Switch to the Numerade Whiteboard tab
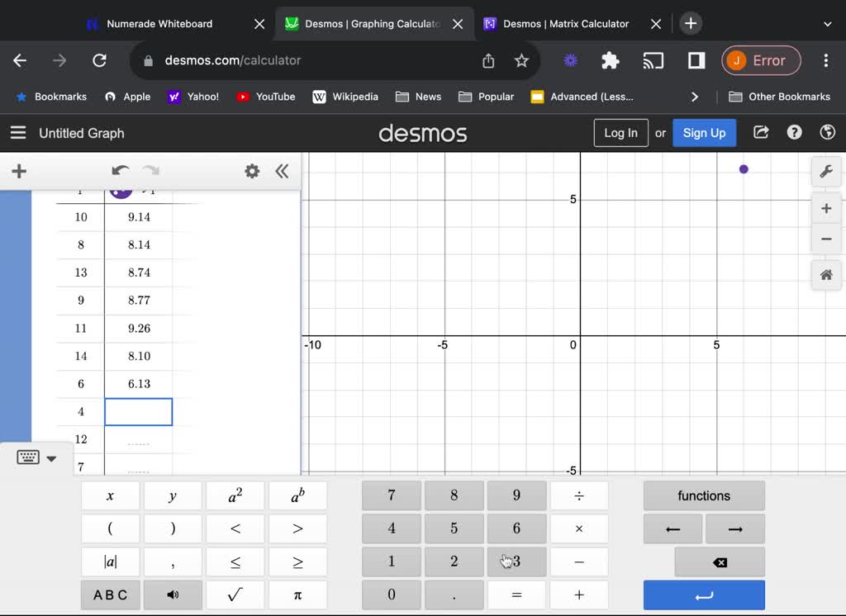This screenshot has width=846, height=616. (159, 25)
